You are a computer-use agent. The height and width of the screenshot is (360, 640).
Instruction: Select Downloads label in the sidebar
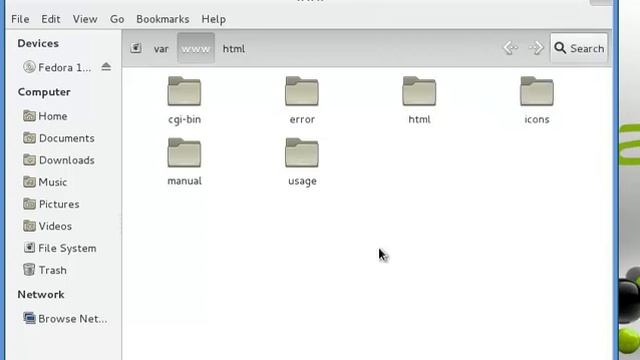[67, 160]
